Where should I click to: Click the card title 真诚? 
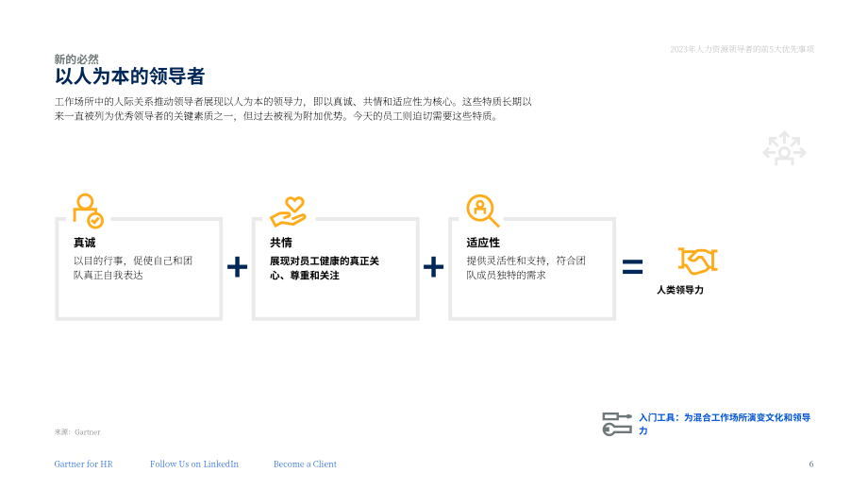(x=85, y=243)
